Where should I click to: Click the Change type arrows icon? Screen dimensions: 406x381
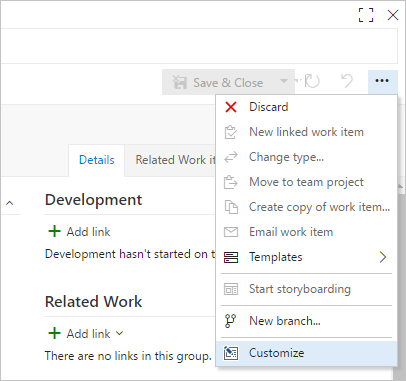(x=231, y=157)
